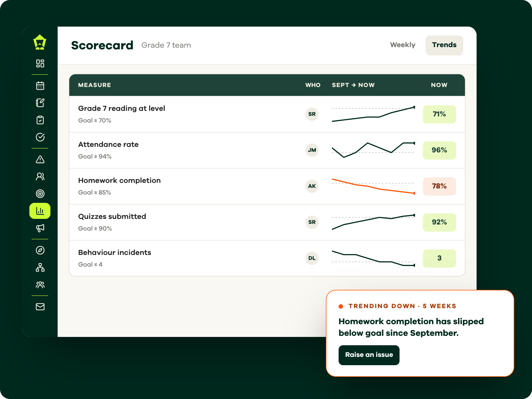
Task: Open the target goals icon
Action: point(40,194)
